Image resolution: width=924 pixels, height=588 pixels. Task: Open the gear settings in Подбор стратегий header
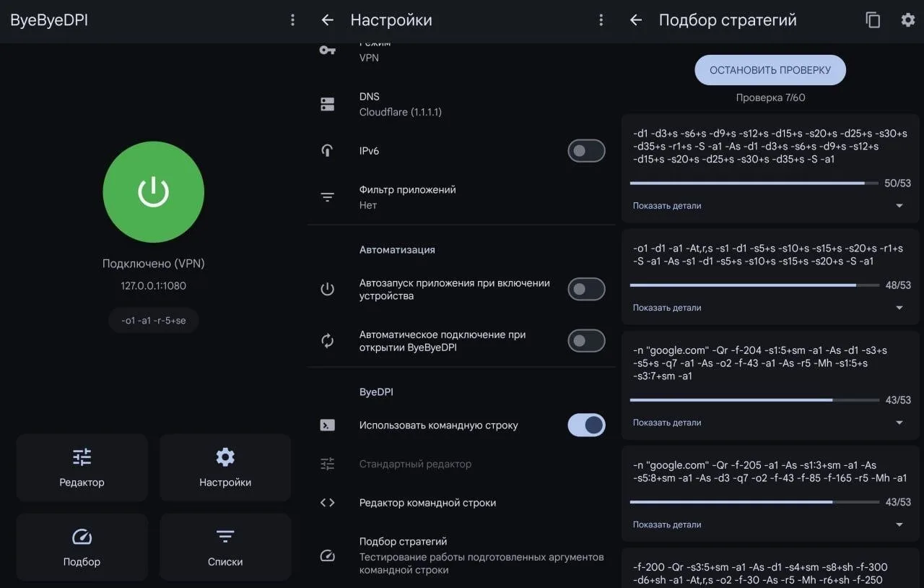(908, 20)
